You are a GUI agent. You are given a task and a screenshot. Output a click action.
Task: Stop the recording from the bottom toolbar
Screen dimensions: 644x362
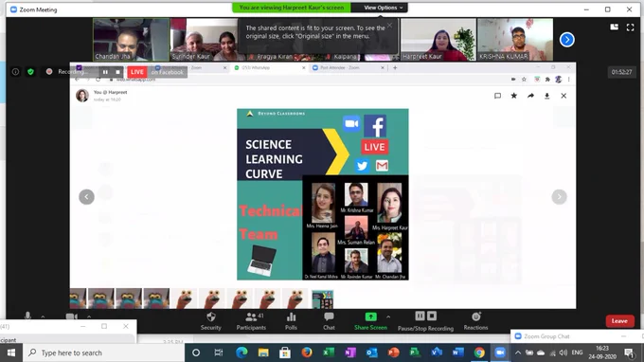tap(432, 316)
